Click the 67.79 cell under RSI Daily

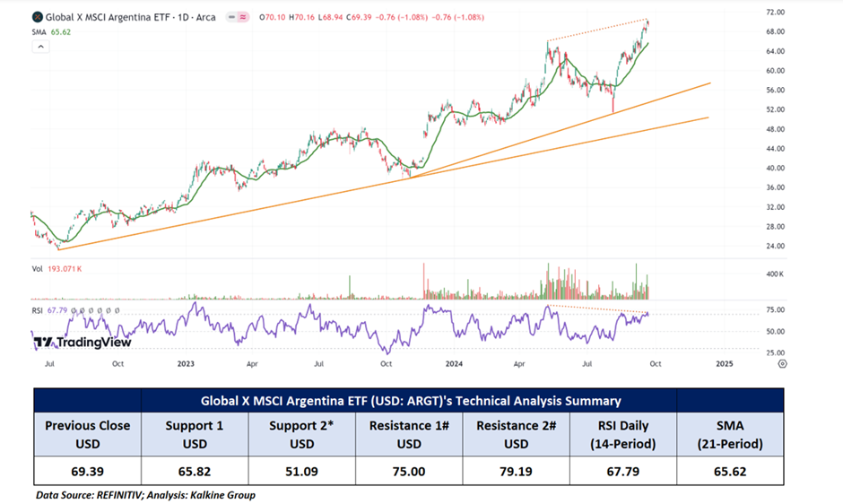[x=623, y=472]
